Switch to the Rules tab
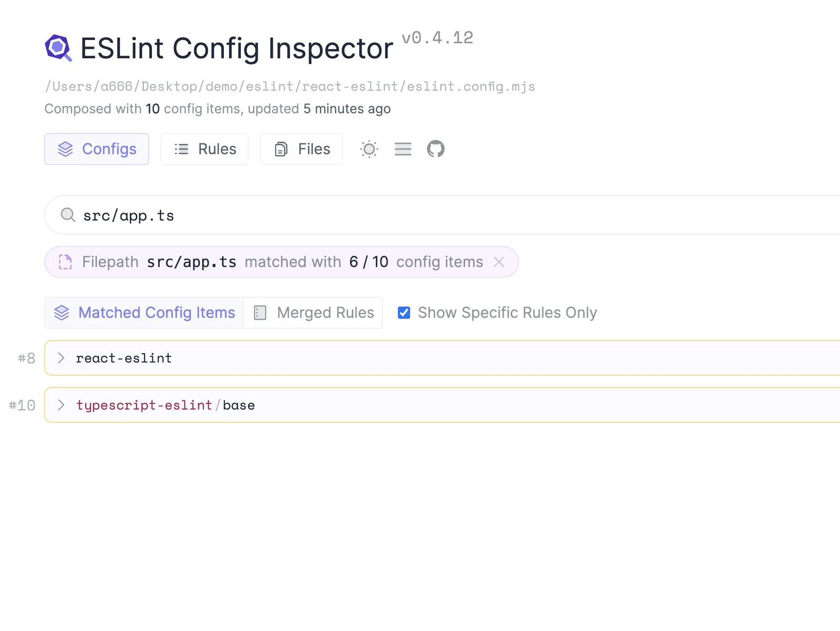This screenshot has height=631, width=840. (x=205, y=149)
